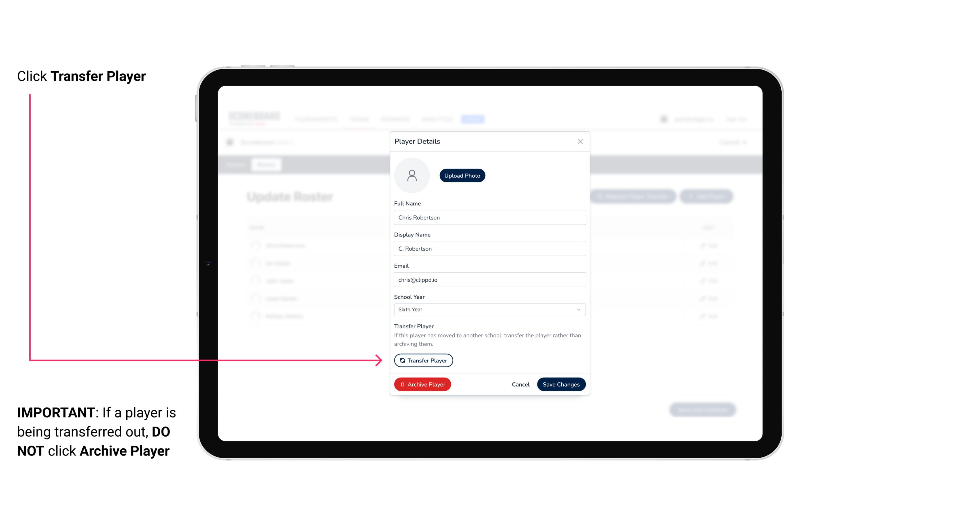980x527 pixels.
Task: Click the Upload Photo button icon
Action: [x=462, y=175]
